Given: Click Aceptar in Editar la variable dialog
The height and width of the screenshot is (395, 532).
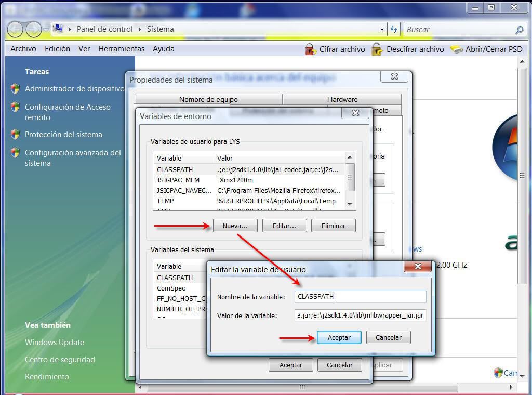Looking at the screenshot, I should pyautogui.click(x=339, y=337).
